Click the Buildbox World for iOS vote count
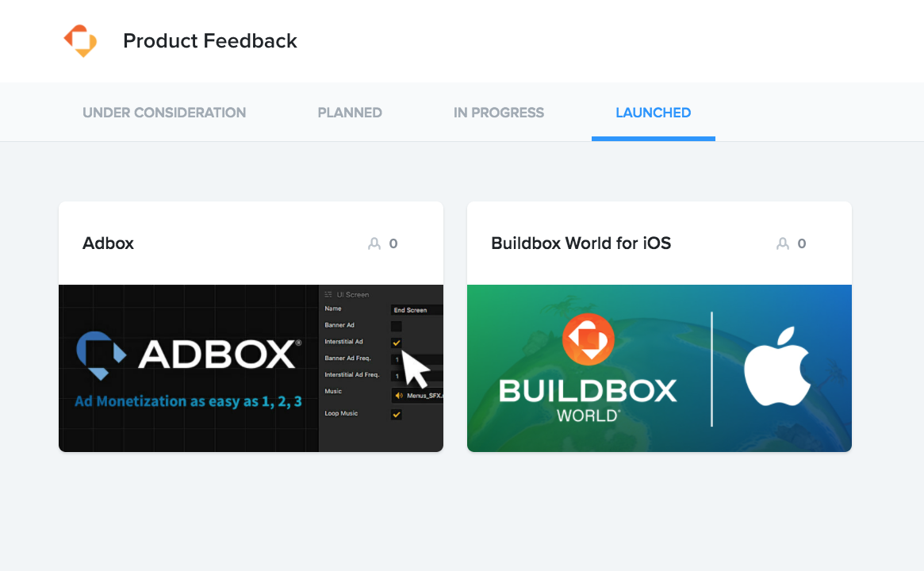The width and height of the screenshot is (924, 571). point(801,243)
